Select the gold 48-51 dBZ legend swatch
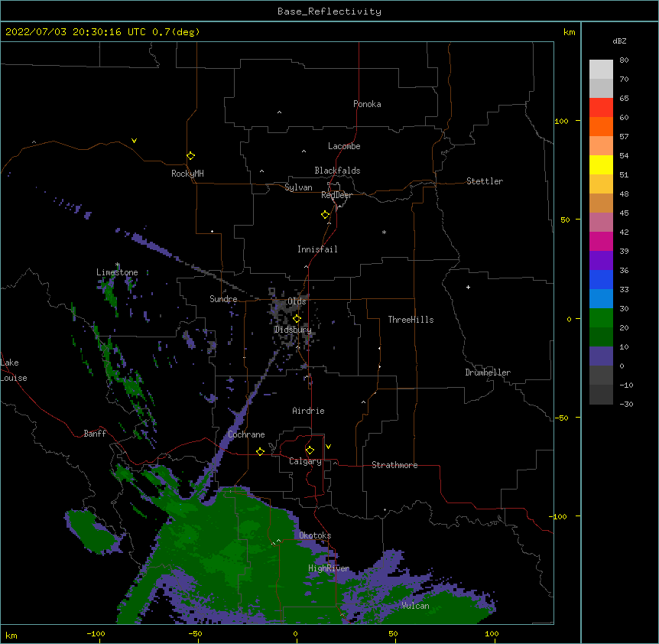The width and height of the screenshot is (659, 644). coord(601,184)
